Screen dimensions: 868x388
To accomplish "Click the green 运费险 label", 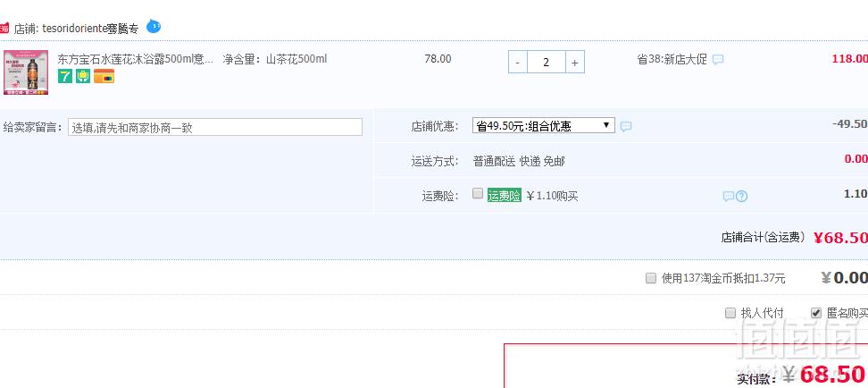I will point(505,195).
